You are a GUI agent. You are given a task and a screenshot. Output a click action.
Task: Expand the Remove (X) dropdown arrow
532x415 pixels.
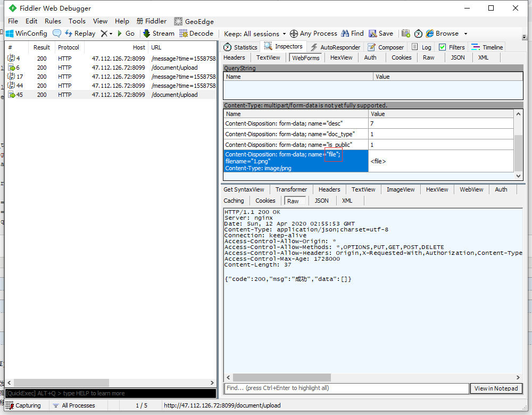[x=111, y=34]
